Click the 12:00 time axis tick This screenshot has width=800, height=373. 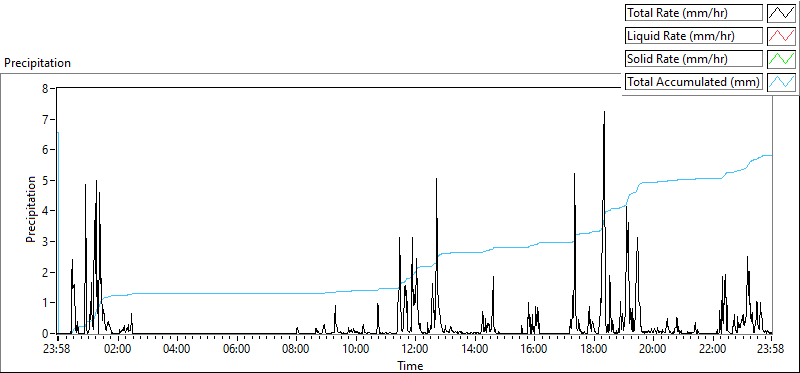415,350
